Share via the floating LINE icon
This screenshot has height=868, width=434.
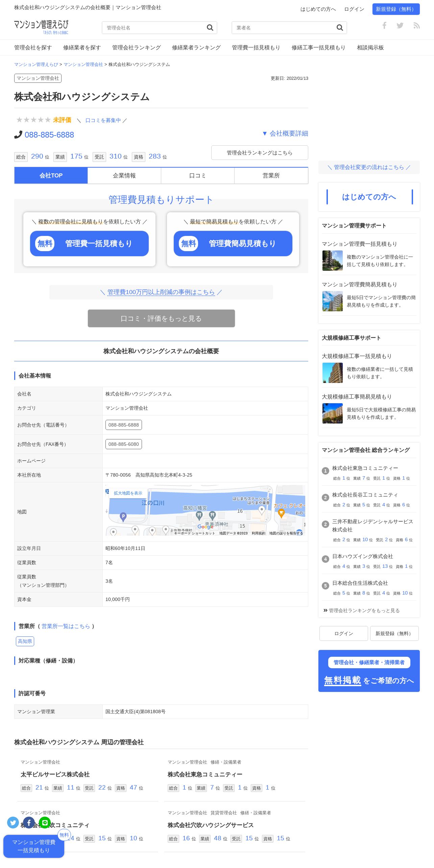[45, 823]
